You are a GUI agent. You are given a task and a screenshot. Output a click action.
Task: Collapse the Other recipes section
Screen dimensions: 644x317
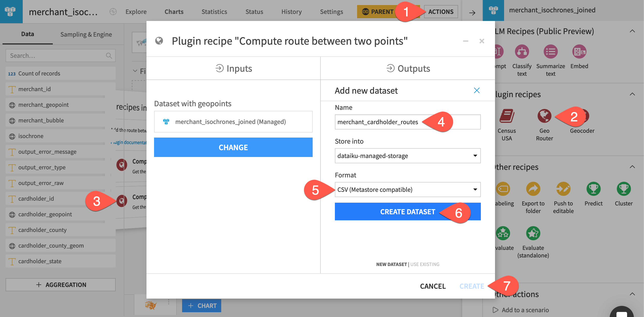pyautogui.click(x=632, y=167)
